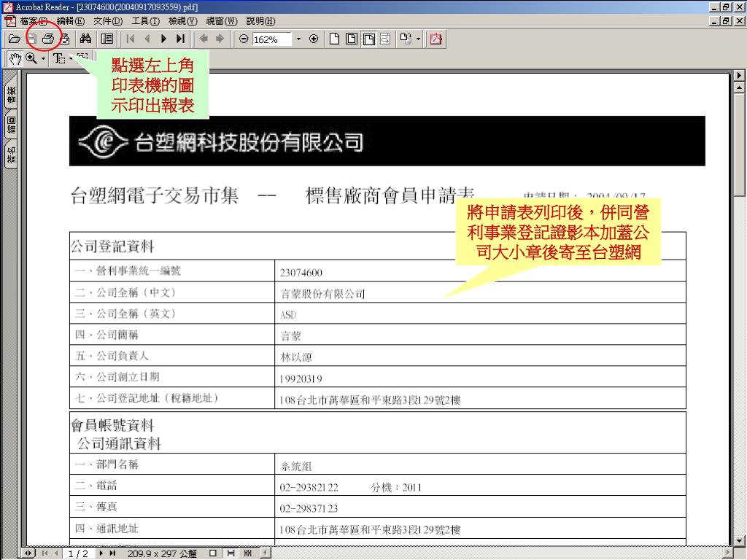Switch to fit width view

point(368,39)
